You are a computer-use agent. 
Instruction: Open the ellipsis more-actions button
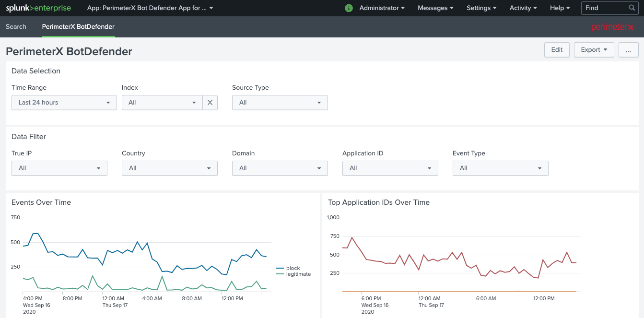coord(628,50)
